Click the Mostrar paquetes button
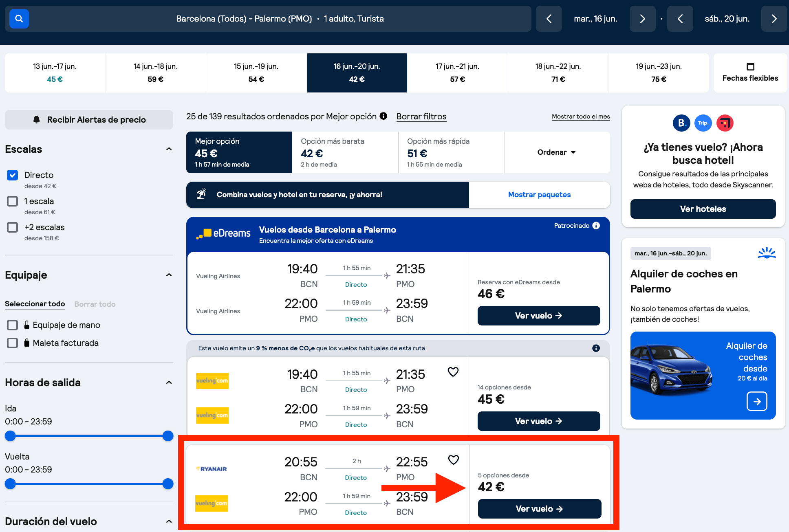Screen dimensions: 789x532 [x=540, y=195]
